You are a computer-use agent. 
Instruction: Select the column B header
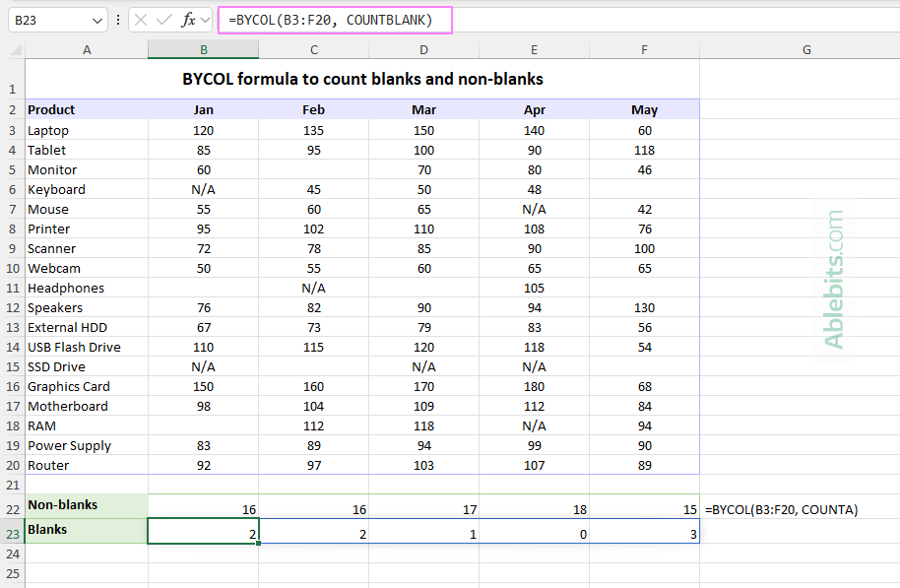[203, 49]
